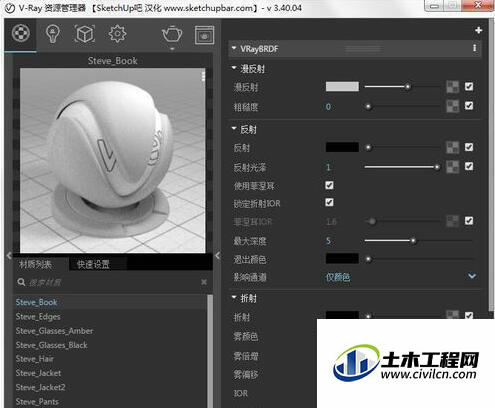Toggle the 粗糙度 texture enable checkbox
This screenshot has height=408, width=495.
(469, 106)
